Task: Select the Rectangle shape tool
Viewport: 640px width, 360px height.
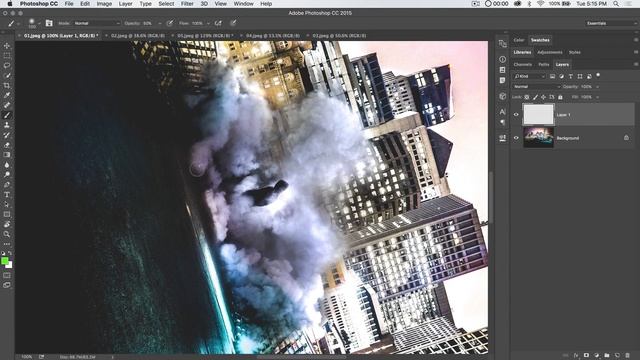Action: pyautogui.click(x=7, y=214)
